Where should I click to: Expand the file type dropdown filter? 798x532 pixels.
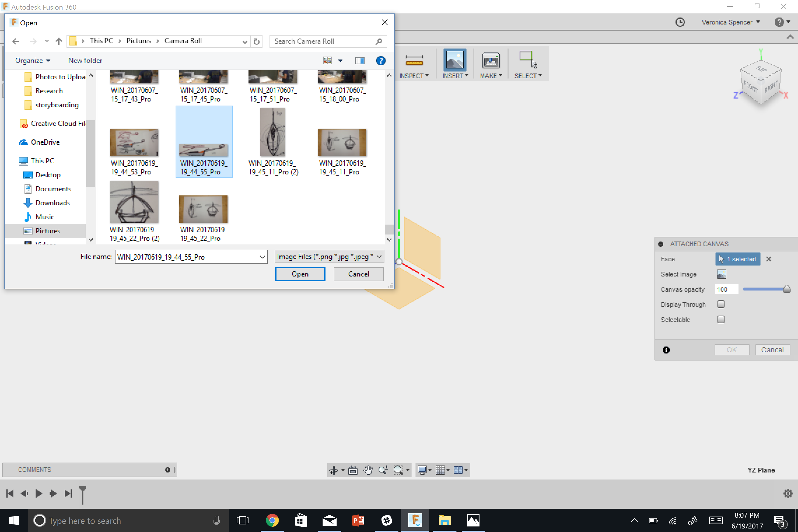tap(379, 256)
